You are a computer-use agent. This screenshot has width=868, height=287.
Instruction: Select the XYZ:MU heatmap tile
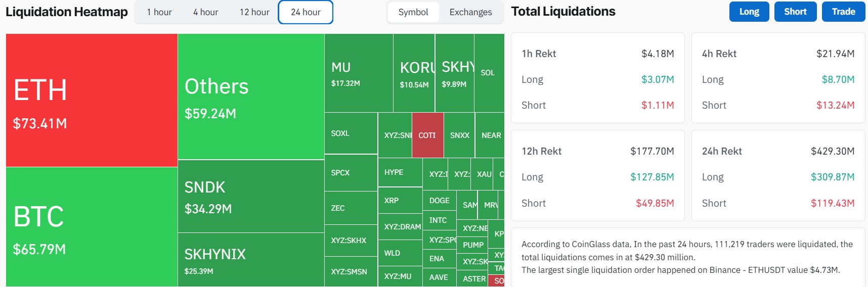400,276
